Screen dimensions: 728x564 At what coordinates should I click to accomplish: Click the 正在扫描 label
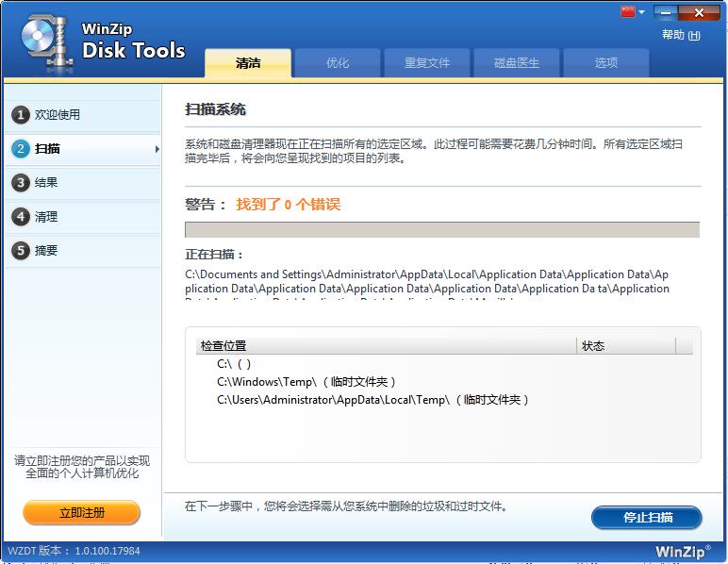click(213, 255)
